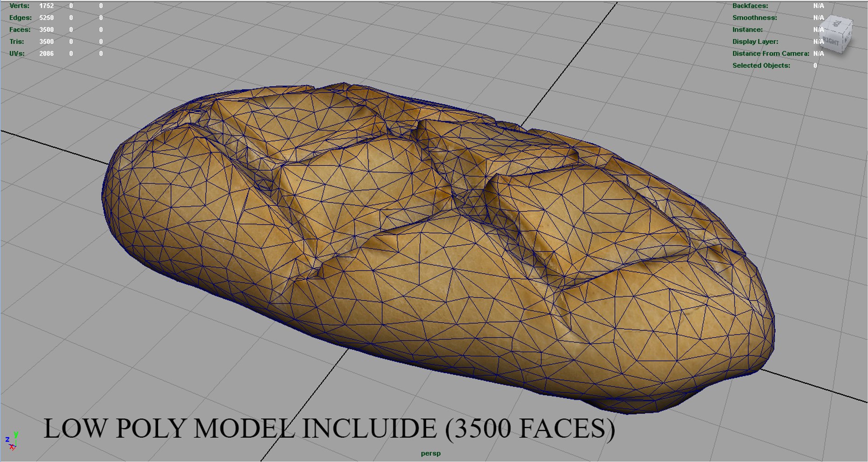Click the RIGHT face of the view cube
This screenshot has width=868, height=462.
[x=832, y=42]
